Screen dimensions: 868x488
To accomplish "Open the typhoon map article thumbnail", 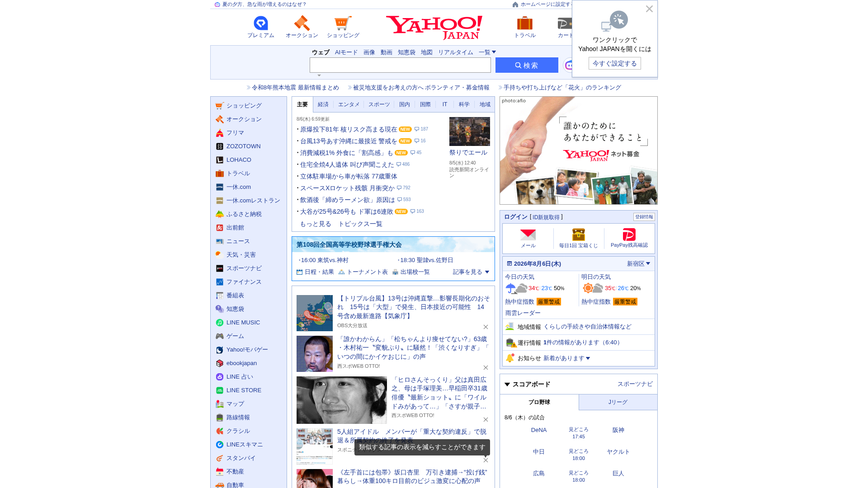I will [315, 313].
